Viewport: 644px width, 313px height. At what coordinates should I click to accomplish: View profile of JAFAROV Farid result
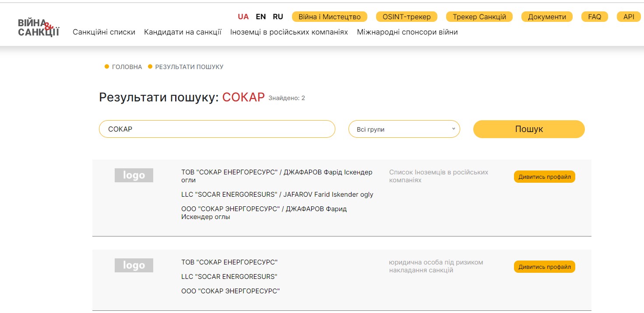tap(544, 177)
